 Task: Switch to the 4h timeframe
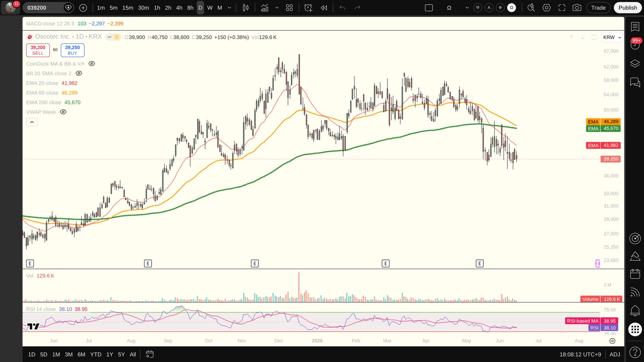179,8
